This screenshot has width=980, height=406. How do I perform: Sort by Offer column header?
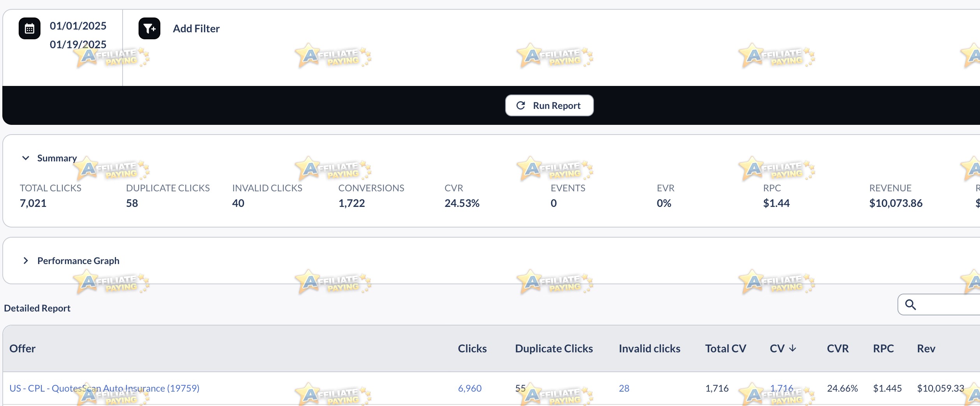pyautogui.click(x=23, y=348)
